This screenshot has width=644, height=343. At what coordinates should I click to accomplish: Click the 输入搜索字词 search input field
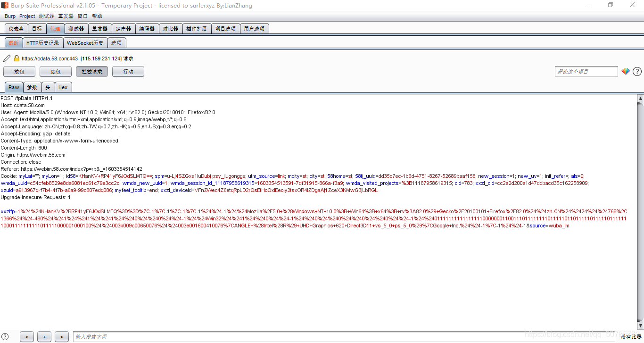pyautogui.click(x=344, y=336)
